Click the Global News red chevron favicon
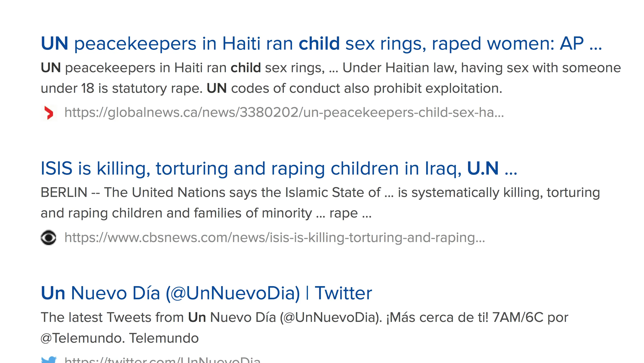 tap(49, 113)
